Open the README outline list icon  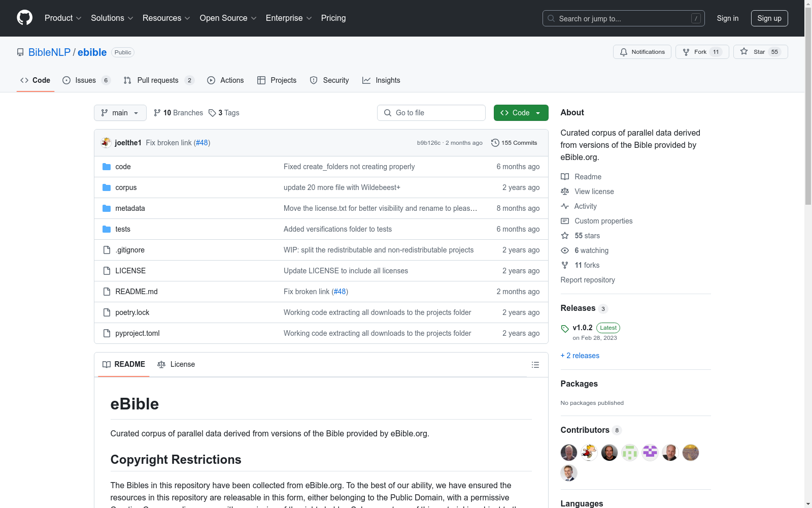535,365
